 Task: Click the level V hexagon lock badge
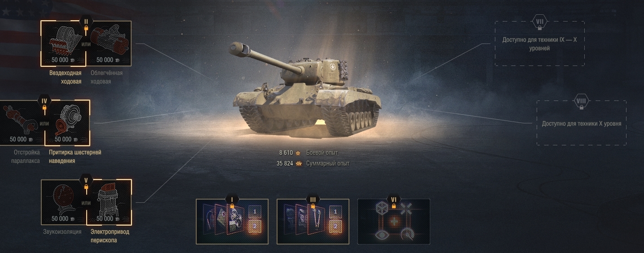point(86,180)
